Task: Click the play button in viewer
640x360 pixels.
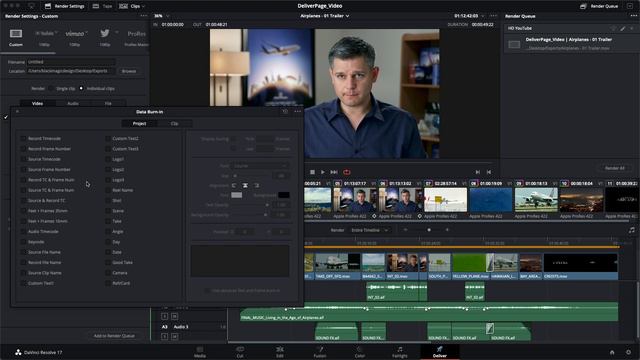Action: pyautogui.click(x=323, y=172)
